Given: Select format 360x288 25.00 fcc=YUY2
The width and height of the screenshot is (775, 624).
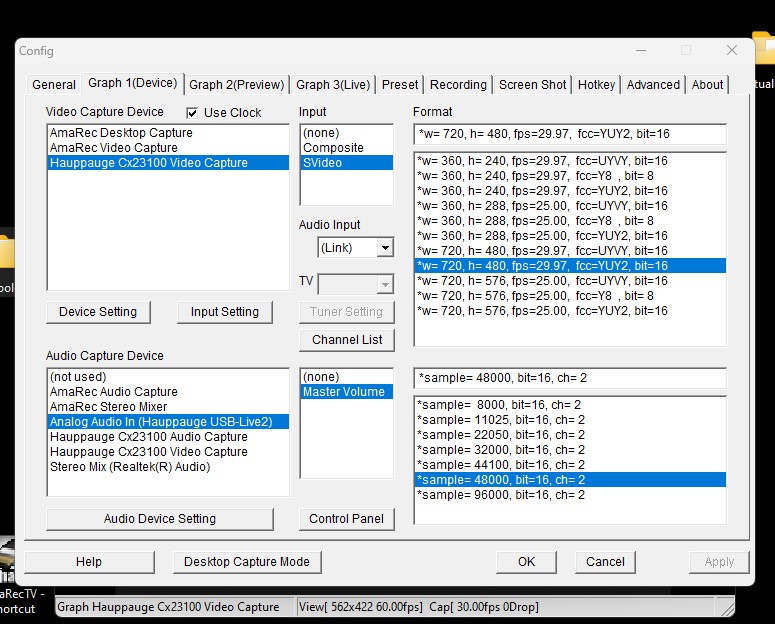Looking at the screenshot, I should point(570,235).
